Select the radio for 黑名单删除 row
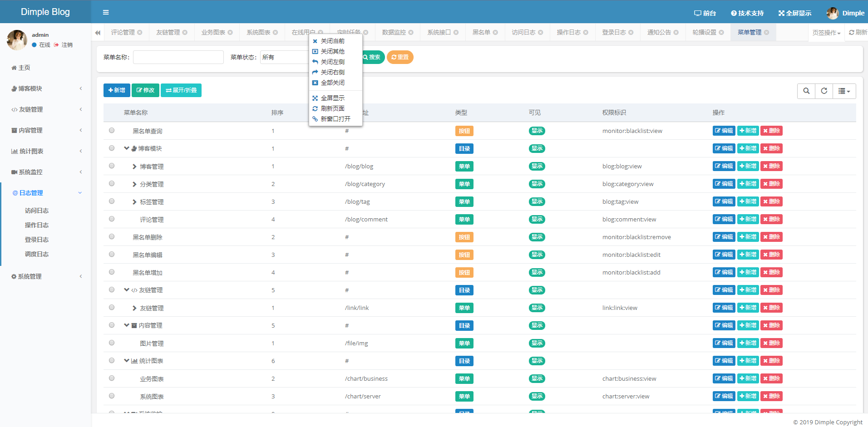This screenshot has width=868, height=427. (x=112, y=236)
